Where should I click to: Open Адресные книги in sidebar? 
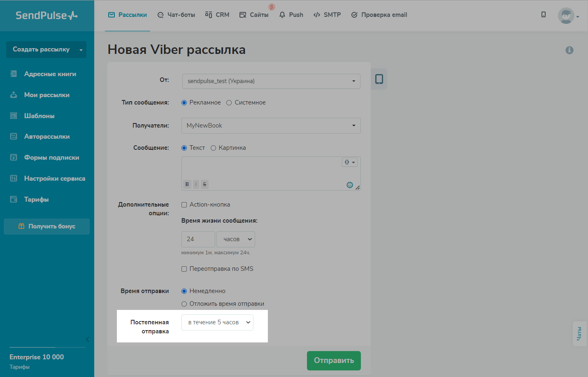(x=43, y=74)
